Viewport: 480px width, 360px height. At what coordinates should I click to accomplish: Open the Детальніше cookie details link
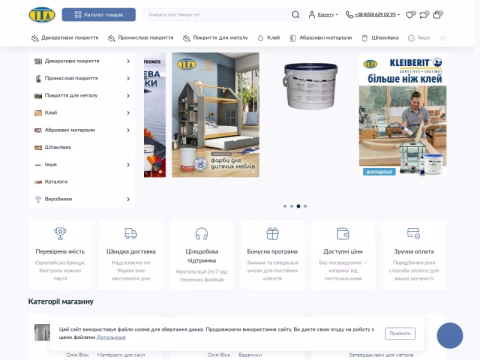111,337
